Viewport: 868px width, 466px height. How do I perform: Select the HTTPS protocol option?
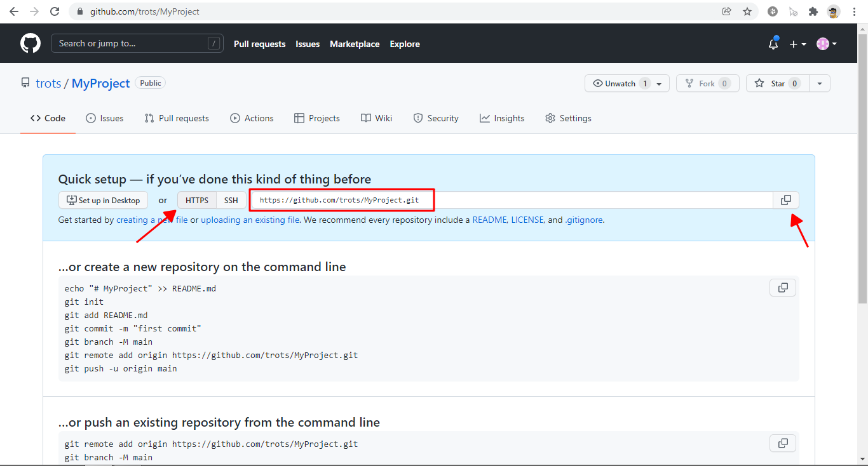pos(197,200)
